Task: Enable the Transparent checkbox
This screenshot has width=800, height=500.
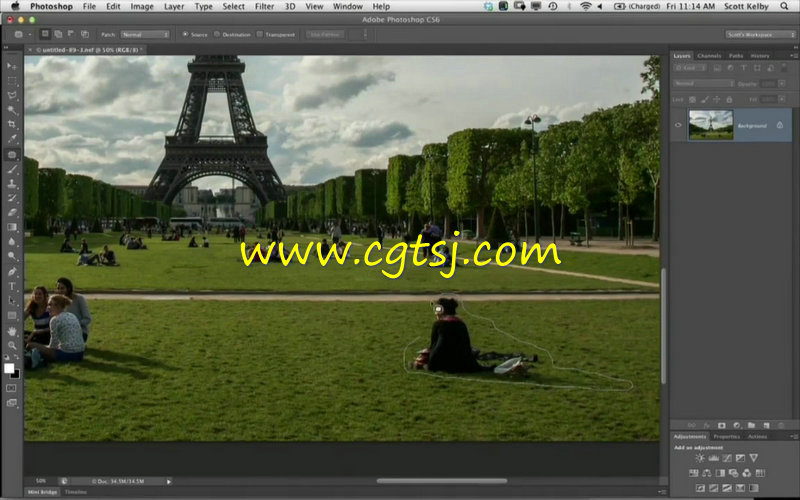Action: pyautogui.click(x=260, y=34)
